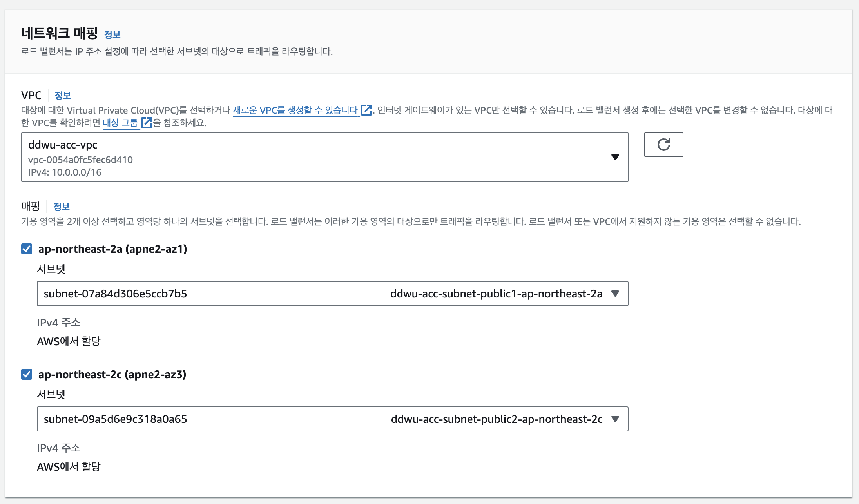Click the ap-northeast-2a (apne2-az1) label text
859x504 pixels.
click(x=112, y=249)
